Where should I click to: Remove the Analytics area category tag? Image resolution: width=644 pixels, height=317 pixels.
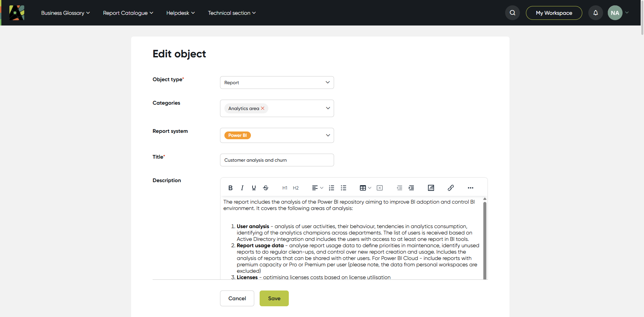click(263, 108)
